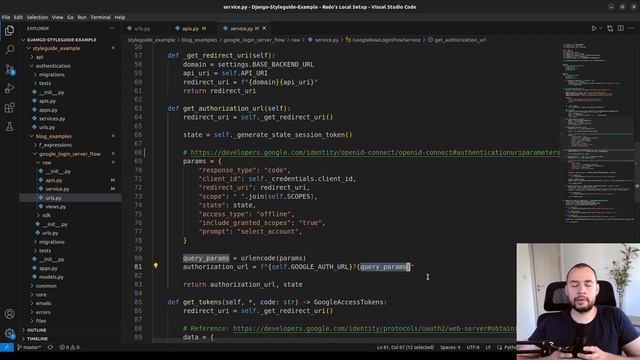Click the lightbulb code action on line 81
Viewport: 640px width, 360px height.
[x=156, y=266]
